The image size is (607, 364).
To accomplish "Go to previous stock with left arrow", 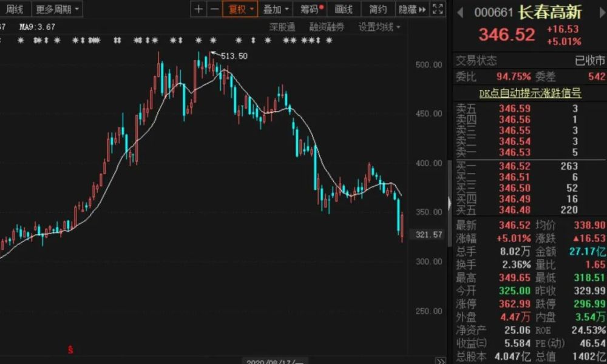I will click(460, 12).
